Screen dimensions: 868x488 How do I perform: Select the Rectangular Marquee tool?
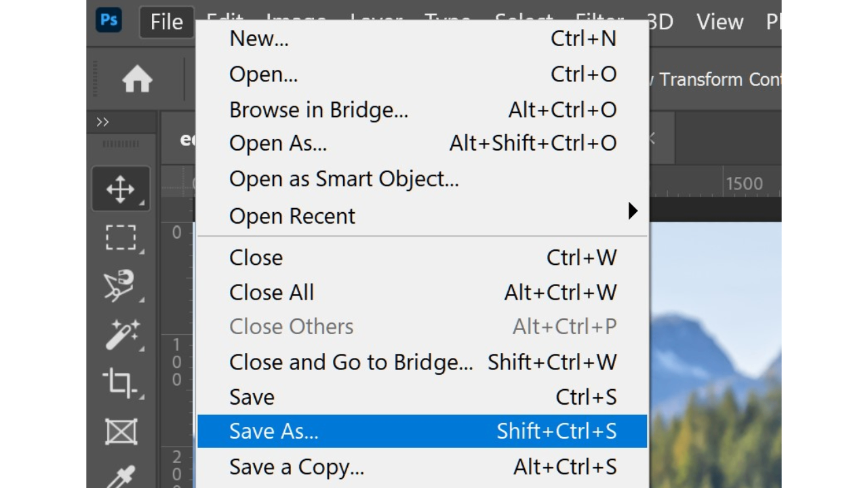click(x=121, y=238)
